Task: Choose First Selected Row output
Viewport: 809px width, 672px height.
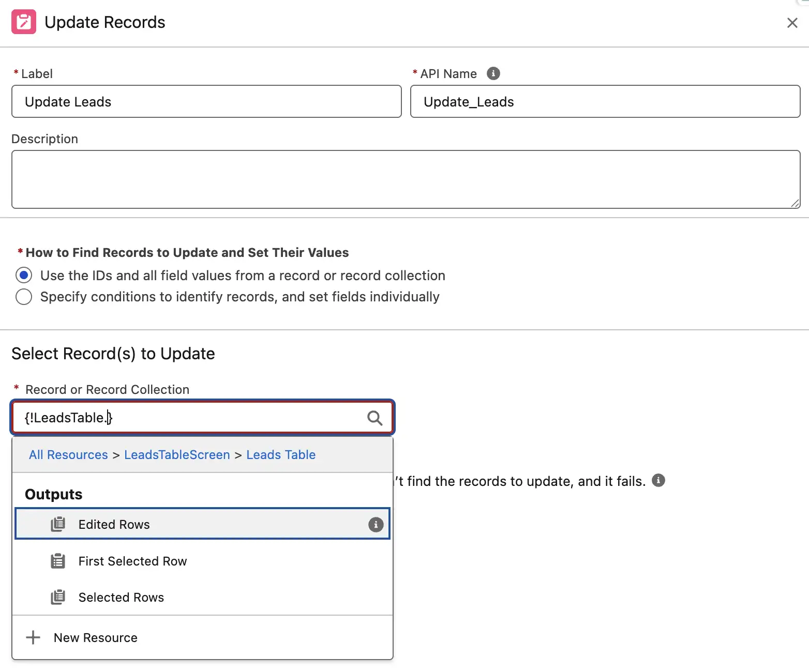Action: (x=132, y=561)
